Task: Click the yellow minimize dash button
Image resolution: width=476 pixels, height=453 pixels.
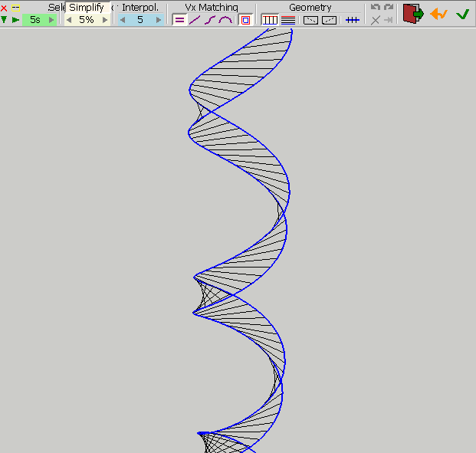Action: [15, 8]
